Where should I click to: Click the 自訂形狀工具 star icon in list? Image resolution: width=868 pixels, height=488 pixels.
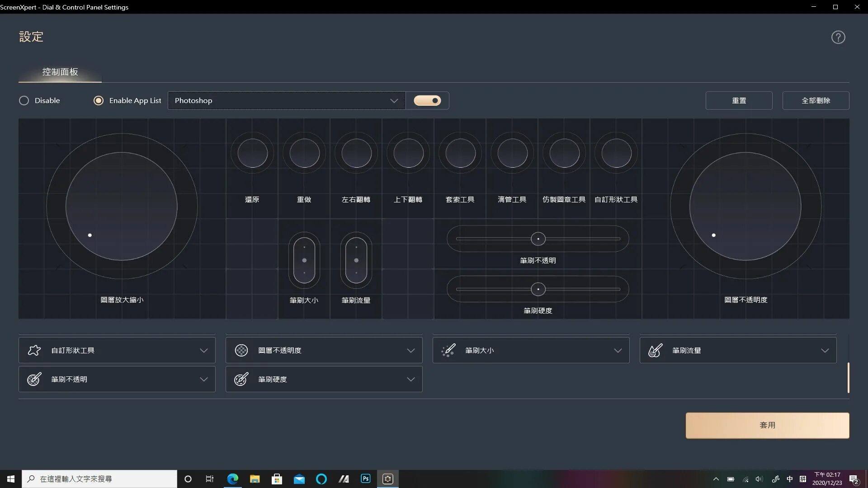pyautogui.click(x=34, y=350)
